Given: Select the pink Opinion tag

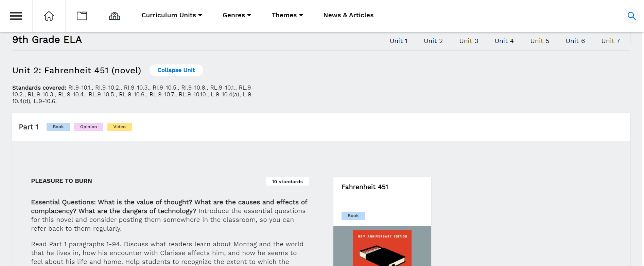Looking at the screenshot, I should 88,127.
